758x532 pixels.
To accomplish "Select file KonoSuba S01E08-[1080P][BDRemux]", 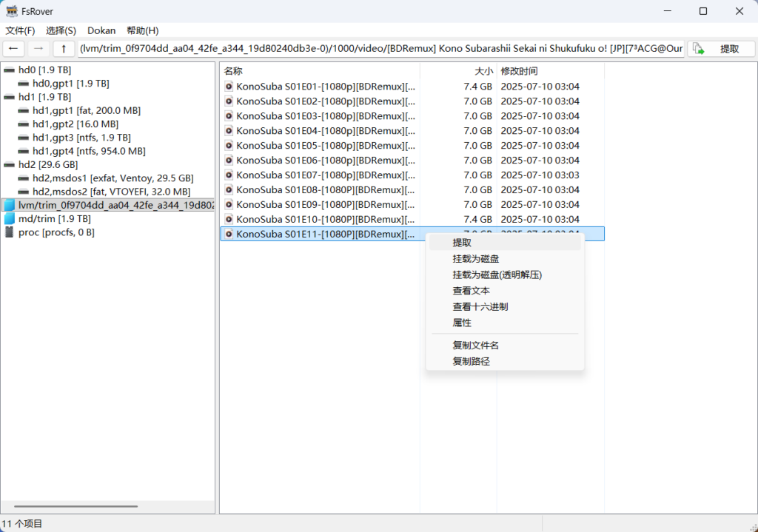I will click(326, 190).
